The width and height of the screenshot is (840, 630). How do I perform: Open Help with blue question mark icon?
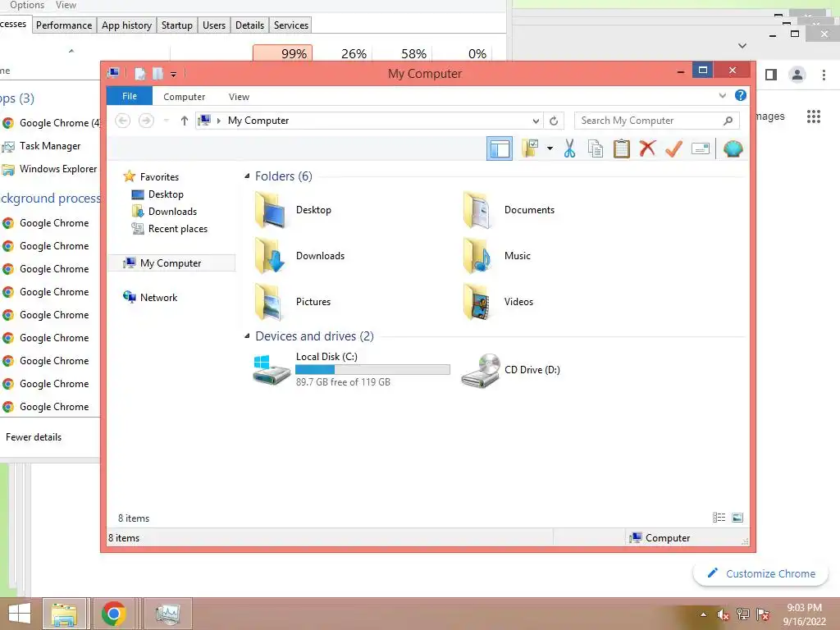741,95
